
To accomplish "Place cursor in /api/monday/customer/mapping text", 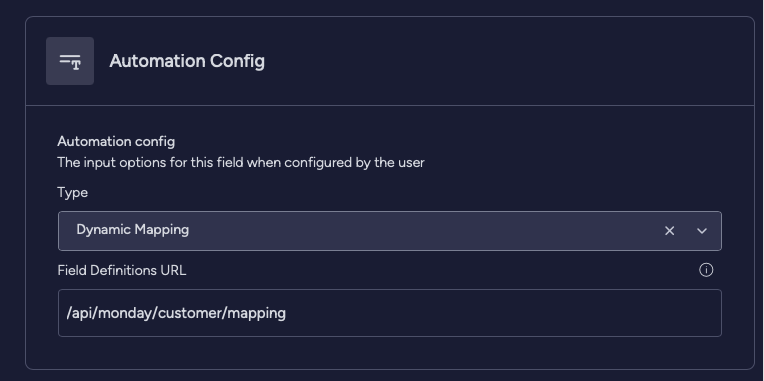I will tap(176, 313).
